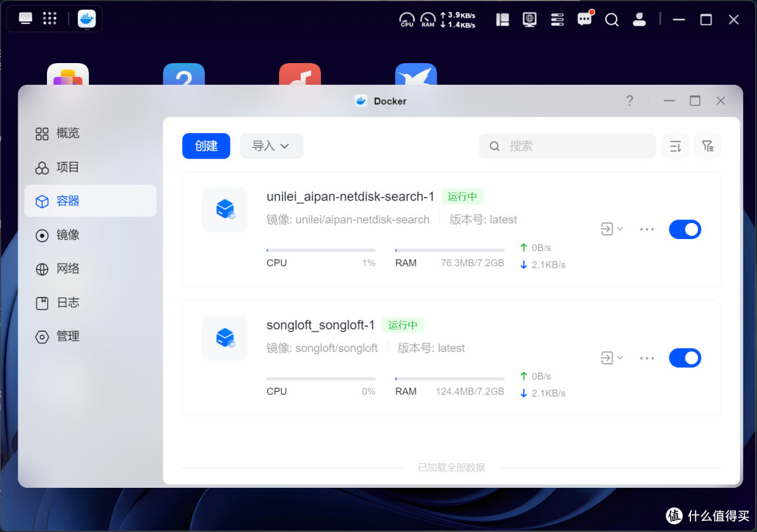Click the 创建 button
This screenshot has width=757, height=532.
click(206, 146)
